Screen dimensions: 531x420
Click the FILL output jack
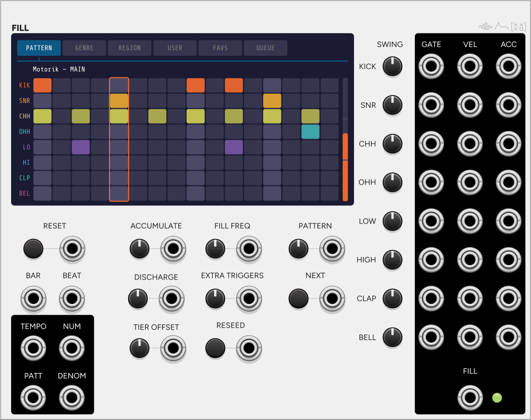[x=470, y=398]
